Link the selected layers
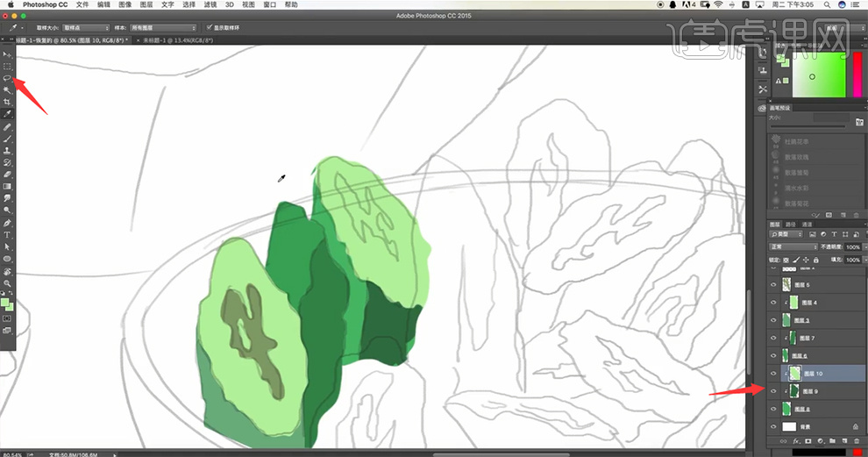Screen dimensions: 868x457 (x=783, y=441)
